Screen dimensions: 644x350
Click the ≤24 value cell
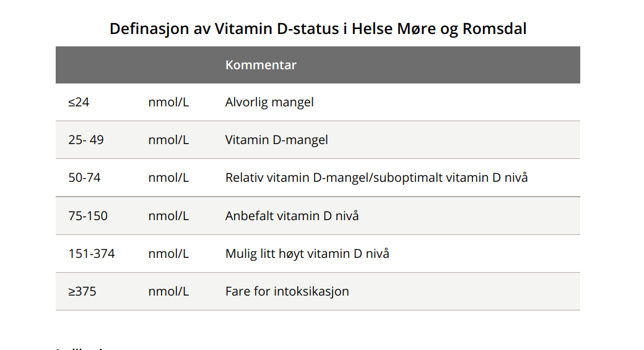(79, 102)
